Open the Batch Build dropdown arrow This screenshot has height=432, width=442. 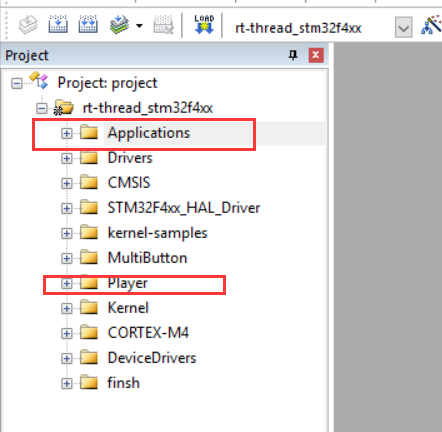[x=139, y=26]
